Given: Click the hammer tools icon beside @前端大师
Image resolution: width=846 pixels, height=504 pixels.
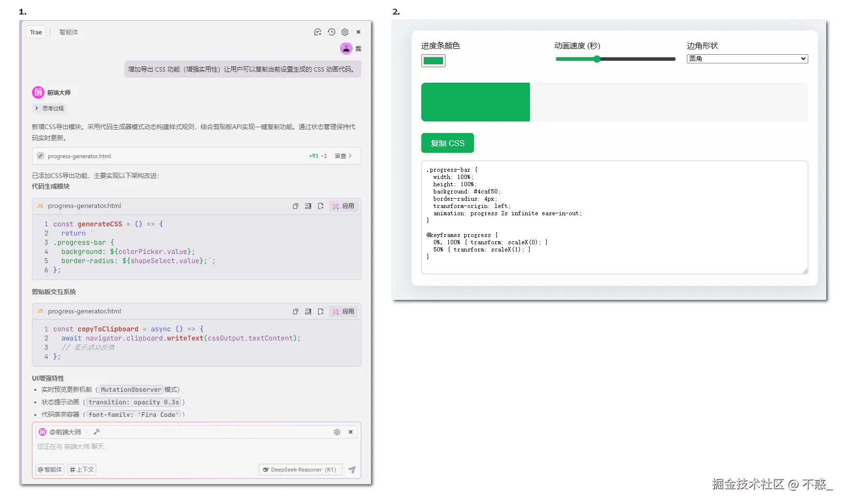Looking at the screenshot, I should click(x=97, y=432).
